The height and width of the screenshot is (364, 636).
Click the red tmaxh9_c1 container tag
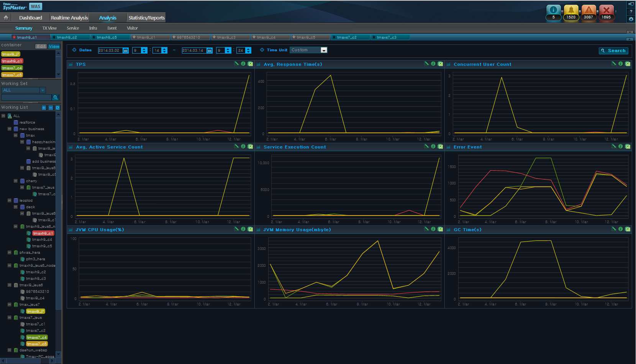[12, 61]
